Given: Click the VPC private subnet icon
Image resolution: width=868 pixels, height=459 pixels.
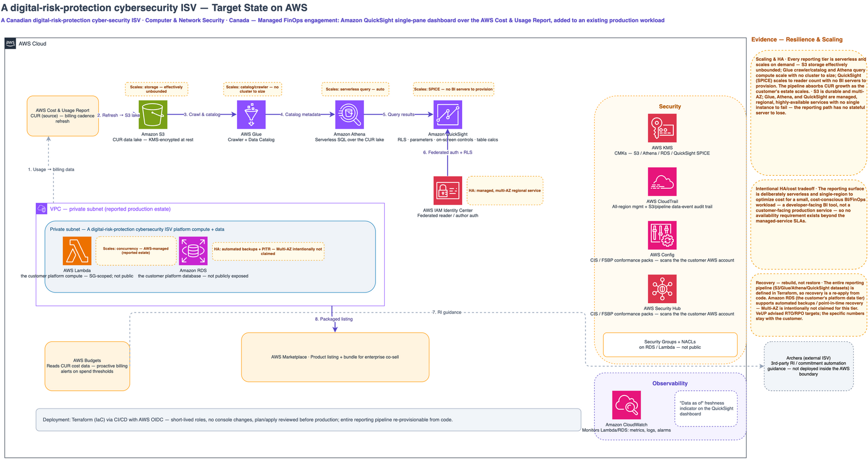Looking at the screenshot, I should pyautogui.click(x=42, y=209).
